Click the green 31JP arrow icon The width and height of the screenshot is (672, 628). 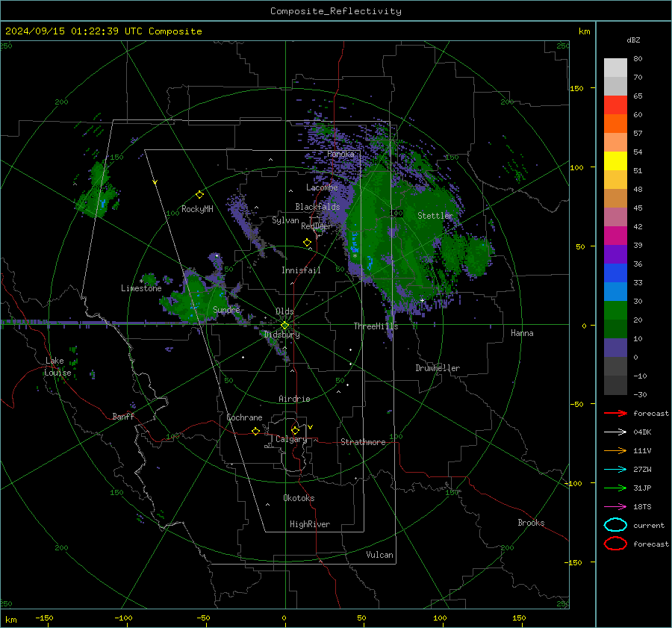(615, 488)
